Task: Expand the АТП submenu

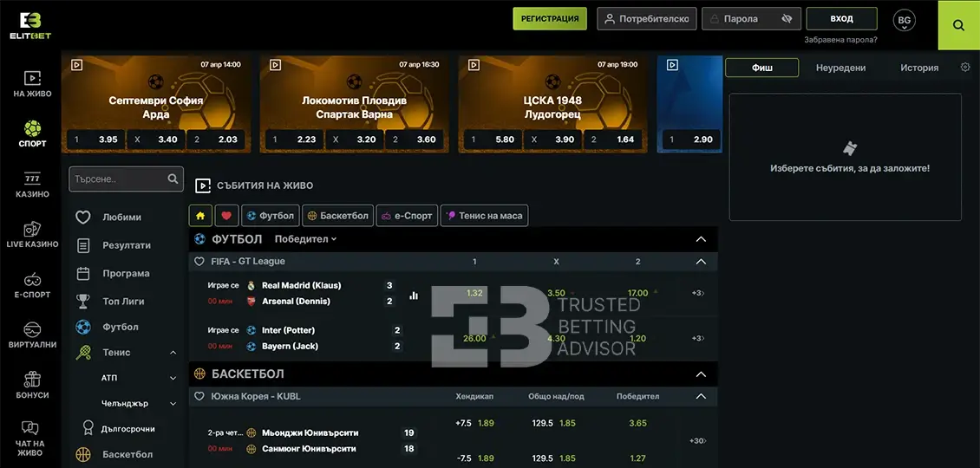Action: coord(173,378)
